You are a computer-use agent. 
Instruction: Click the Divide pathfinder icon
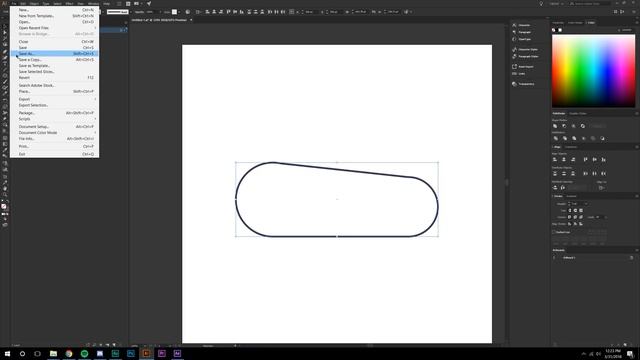point(555,138)
